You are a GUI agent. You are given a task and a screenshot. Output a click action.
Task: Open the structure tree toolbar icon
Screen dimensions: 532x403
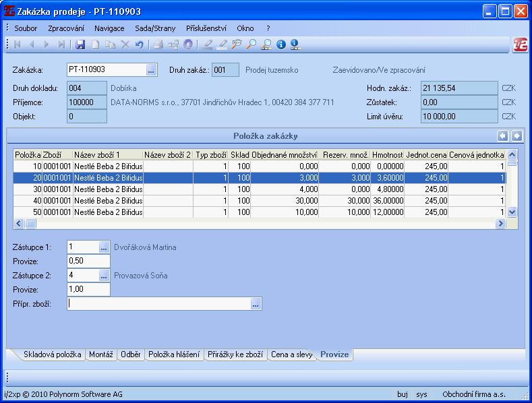tap(173, 44)
